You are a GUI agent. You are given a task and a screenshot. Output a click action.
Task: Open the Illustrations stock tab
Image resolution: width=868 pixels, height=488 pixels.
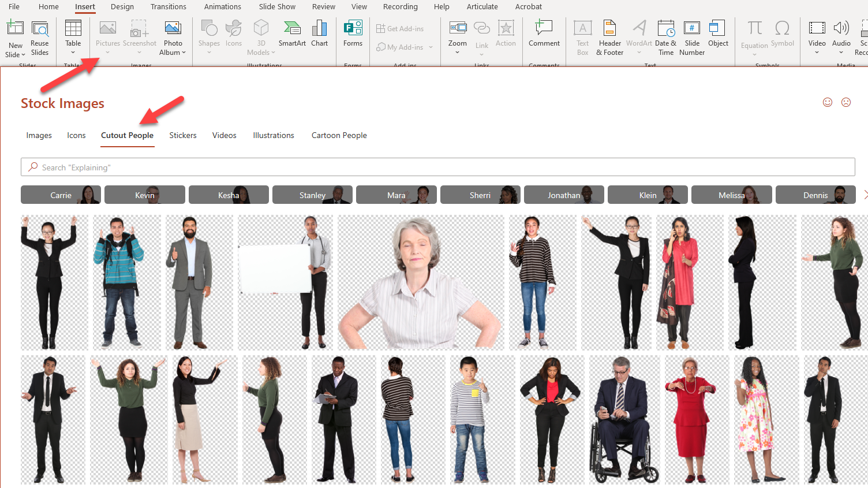point(273,135)
